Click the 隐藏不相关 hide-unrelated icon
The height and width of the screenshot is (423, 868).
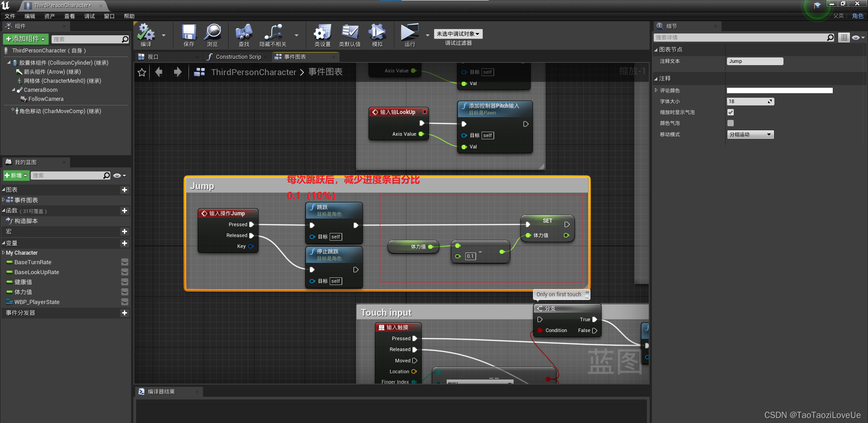(x=273, y=33)
